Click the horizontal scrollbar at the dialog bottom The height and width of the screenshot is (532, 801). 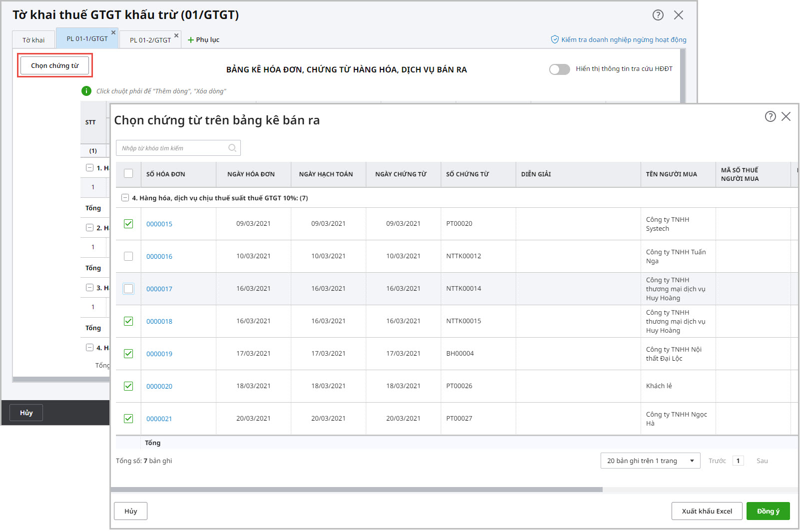356,490
